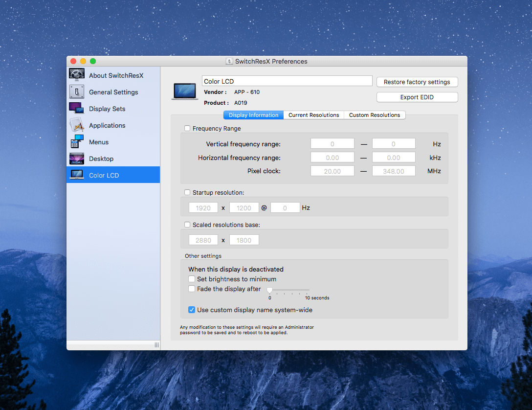Open the Desktop section label

[101, 159]
